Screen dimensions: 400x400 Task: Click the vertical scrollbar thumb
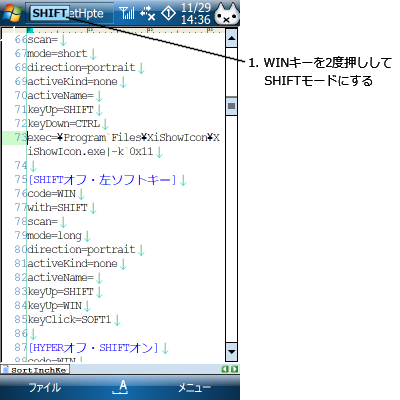(231, 106)
